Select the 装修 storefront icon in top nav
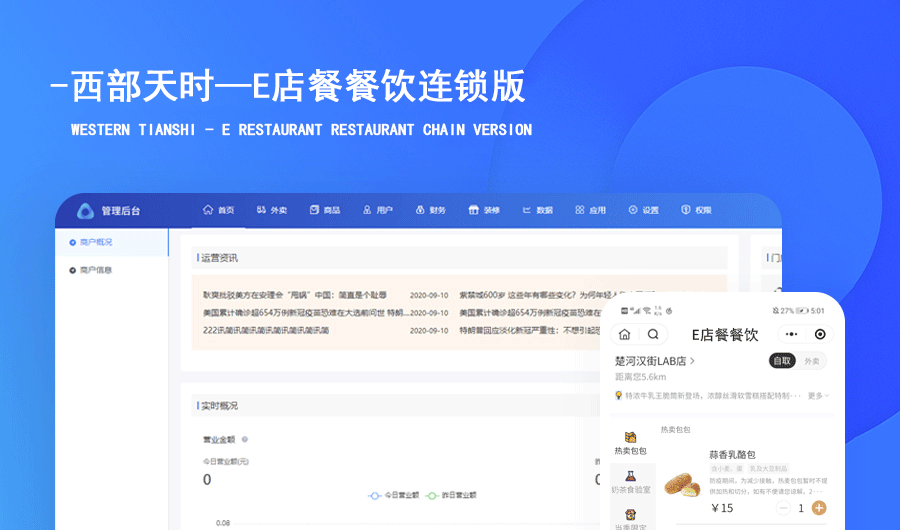This screenshot has width=900, height=530. [x=473, y=210]
